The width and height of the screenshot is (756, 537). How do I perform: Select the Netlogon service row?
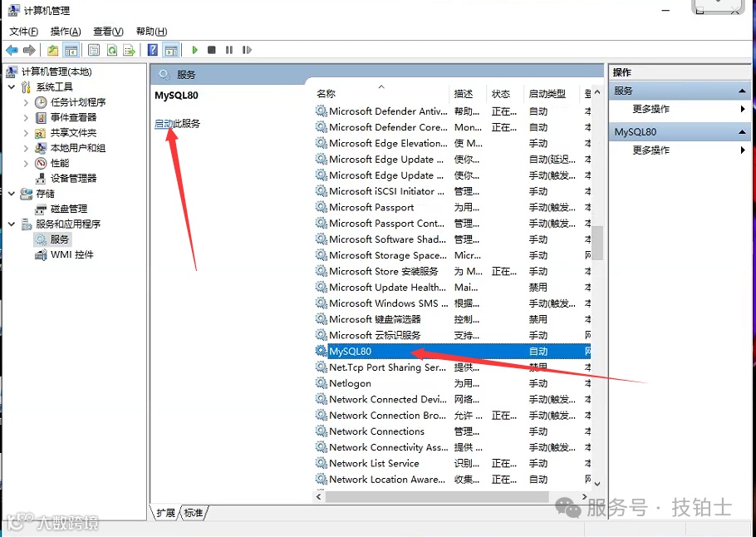[x=453, y=383]
